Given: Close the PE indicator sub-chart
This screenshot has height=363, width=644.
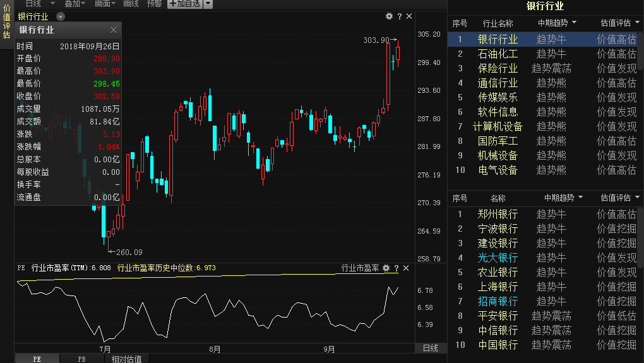Looking at the screenshot, I should pyautogui.click(x=406, y=268).
